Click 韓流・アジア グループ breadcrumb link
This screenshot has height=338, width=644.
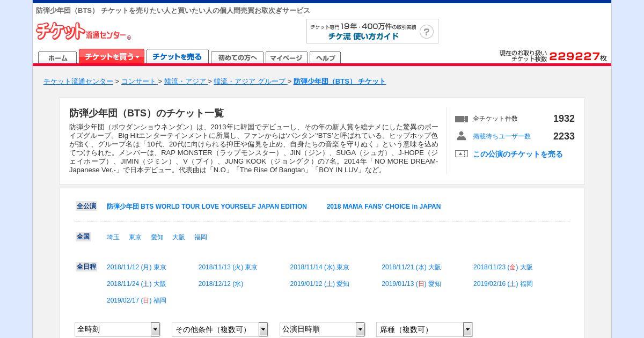pos(250,82)
